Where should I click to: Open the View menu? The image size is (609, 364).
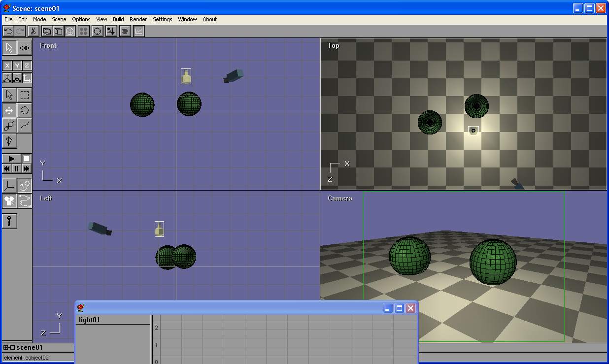pyautogui.click(x=101, y=19)
